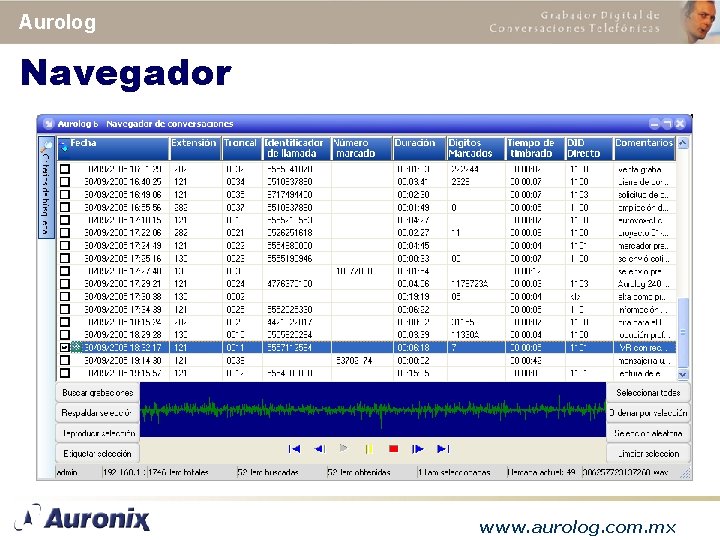
Task: Click inside the green audio waveform display
Action: click(x=373, y=410)
